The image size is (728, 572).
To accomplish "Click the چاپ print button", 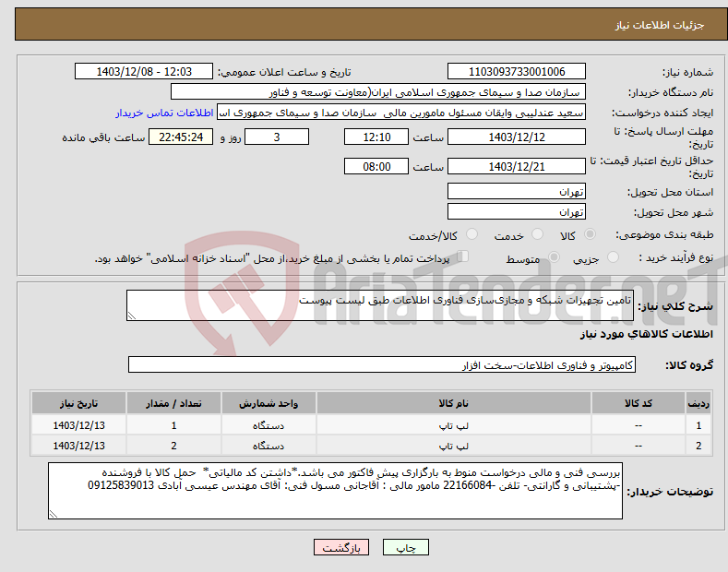I will click(405, 547).
